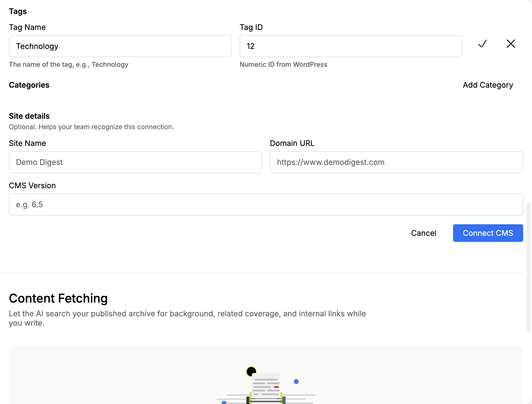Click the Categories section heading
This screenshot has height=404, width=532.
29,85
